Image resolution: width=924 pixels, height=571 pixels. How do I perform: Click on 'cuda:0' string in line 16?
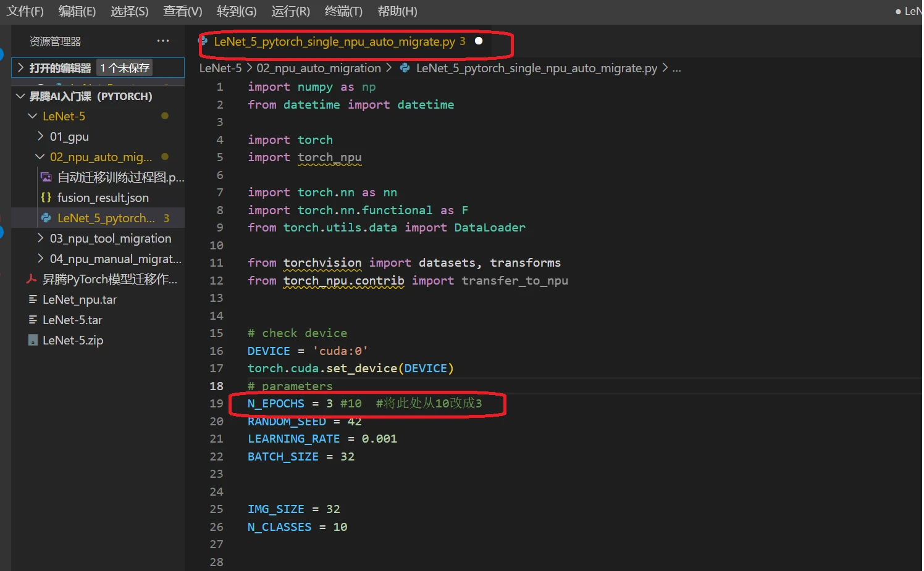340,351
